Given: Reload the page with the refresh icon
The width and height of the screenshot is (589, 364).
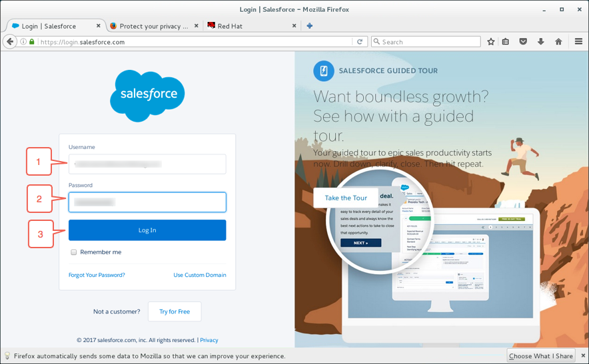Looking at the screenshot, I should point(360,42).
